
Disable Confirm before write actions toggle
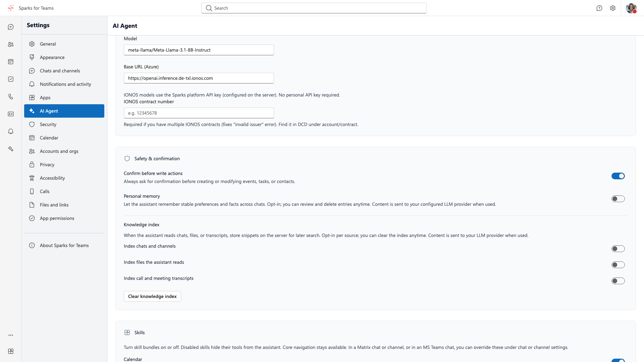pyautogui.click(x=618, y=176)
